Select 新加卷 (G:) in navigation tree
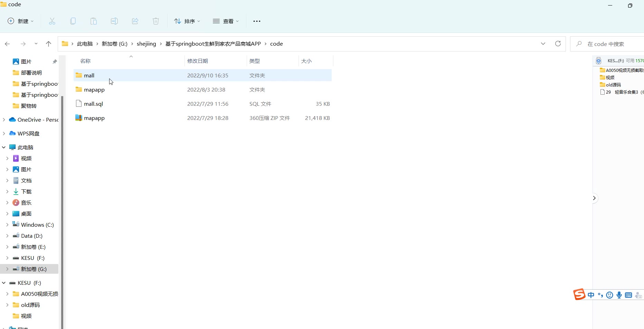 [x=34, y=269]
